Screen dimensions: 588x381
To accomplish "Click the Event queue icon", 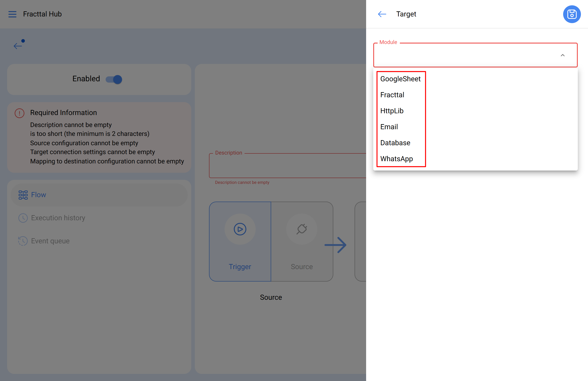I will pos(23,241).
